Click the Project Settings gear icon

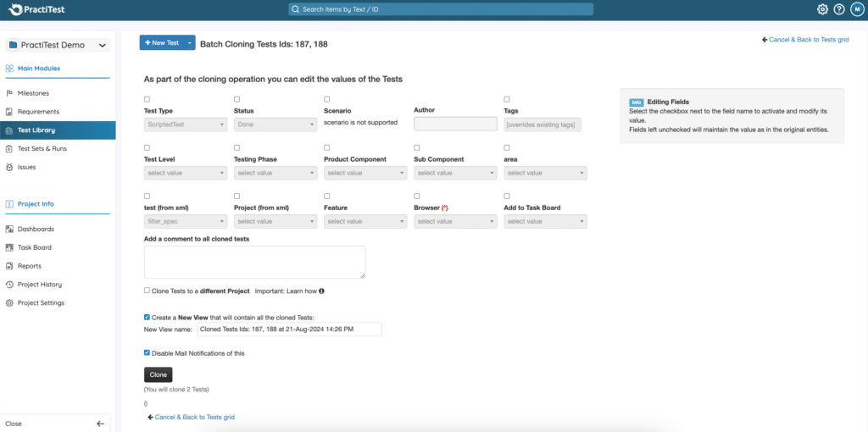pyautogui.click(x=9, y=303)
